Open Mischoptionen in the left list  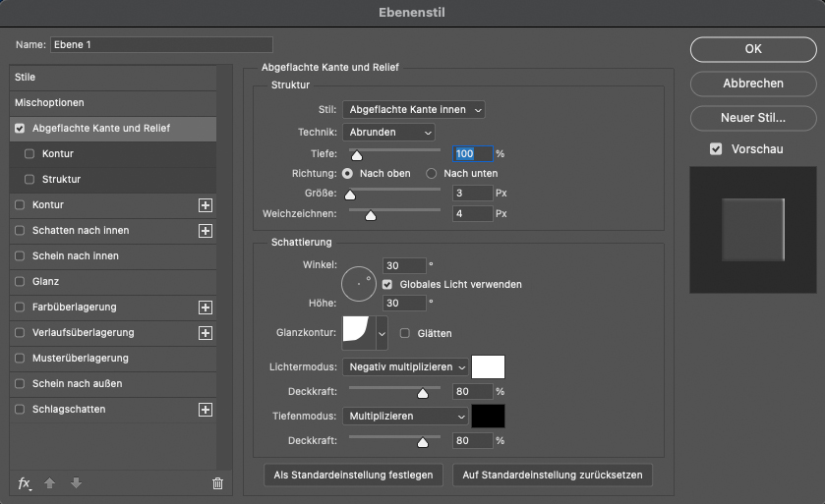pyautogui.click(x=113, y=103)
